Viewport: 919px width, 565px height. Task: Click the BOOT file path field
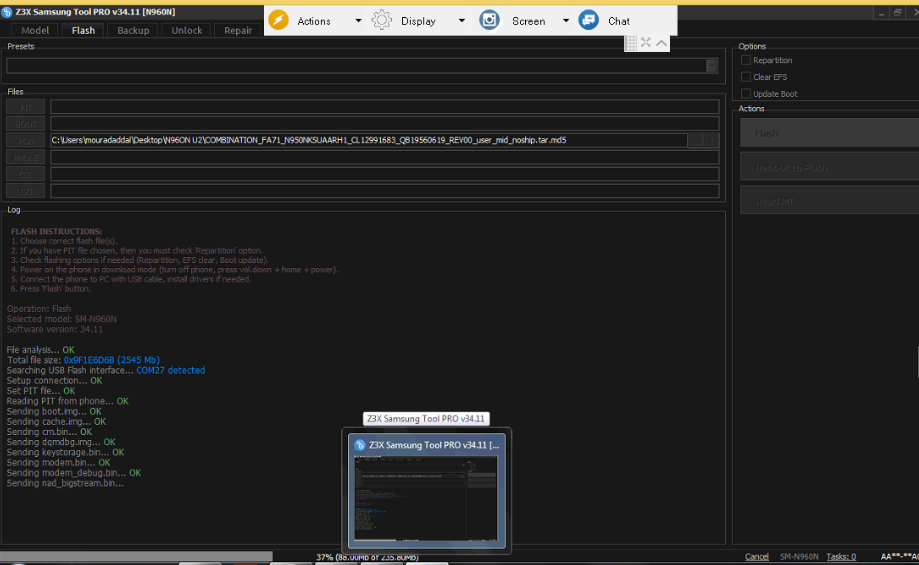coord(384,124)
